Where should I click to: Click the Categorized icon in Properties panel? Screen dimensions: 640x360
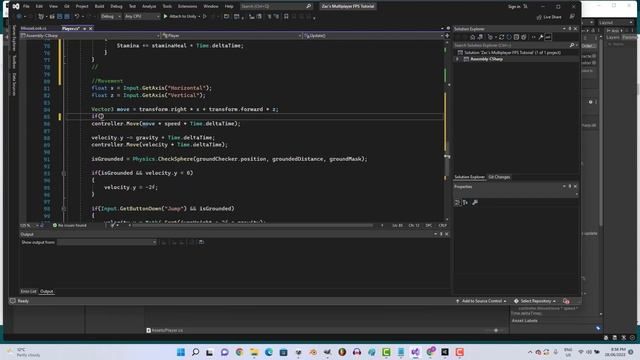pyautogui.click(x=458, y=202)
